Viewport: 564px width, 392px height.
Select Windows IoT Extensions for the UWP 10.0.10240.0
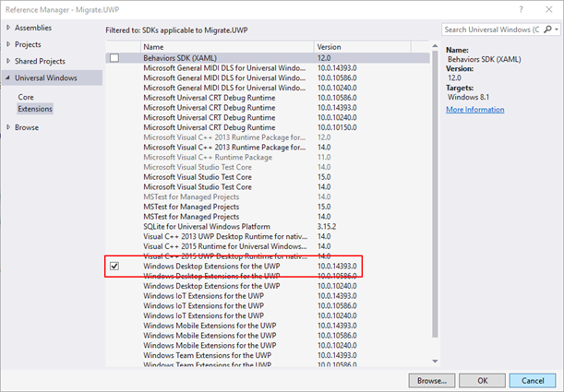(268, 315)
